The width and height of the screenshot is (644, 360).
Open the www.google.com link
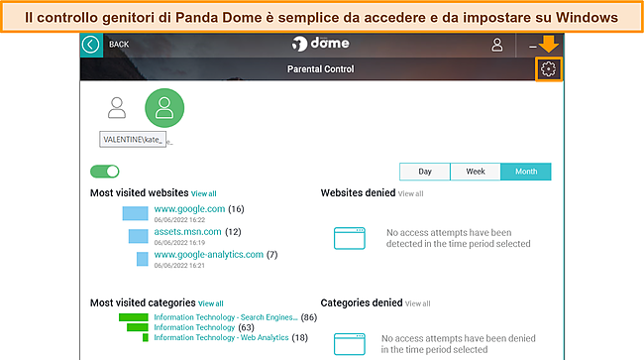point(190,209)
